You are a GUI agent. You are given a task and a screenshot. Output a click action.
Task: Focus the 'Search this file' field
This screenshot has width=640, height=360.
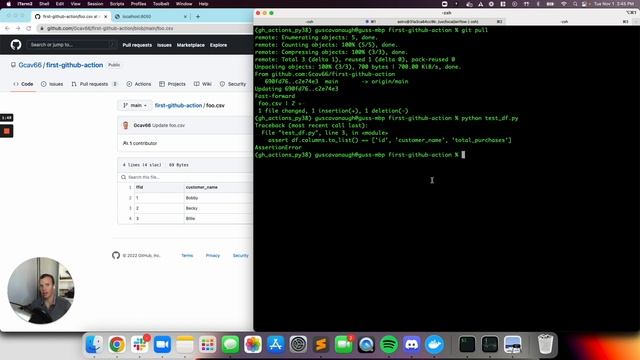[x=186, y=177]
